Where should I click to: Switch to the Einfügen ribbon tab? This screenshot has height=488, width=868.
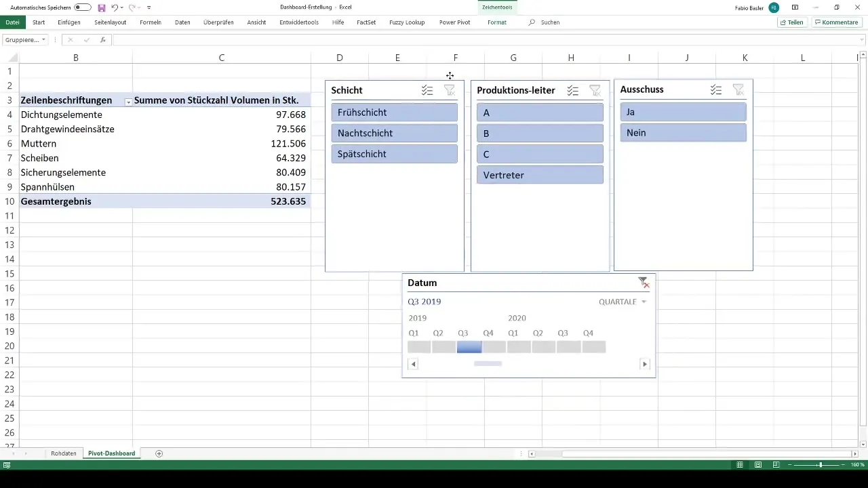click(69, 22)
